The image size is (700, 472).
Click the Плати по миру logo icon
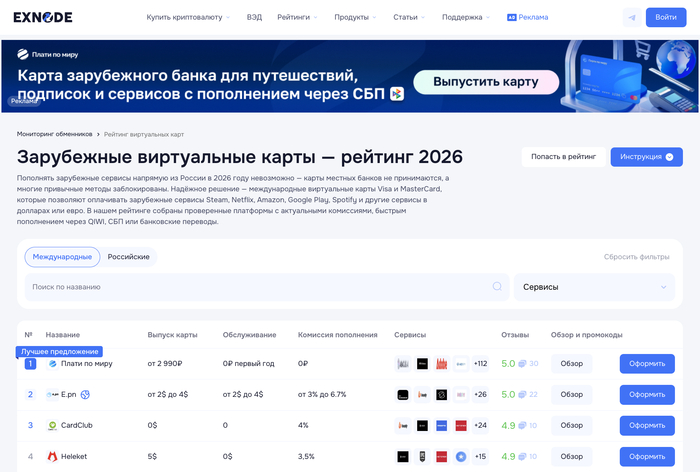point(52,364)
